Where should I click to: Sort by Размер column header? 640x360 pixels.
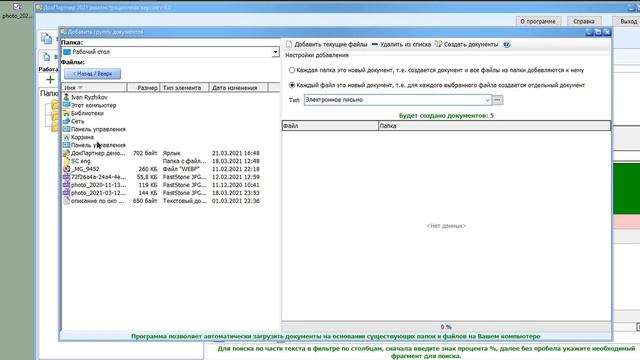[143, 87]
